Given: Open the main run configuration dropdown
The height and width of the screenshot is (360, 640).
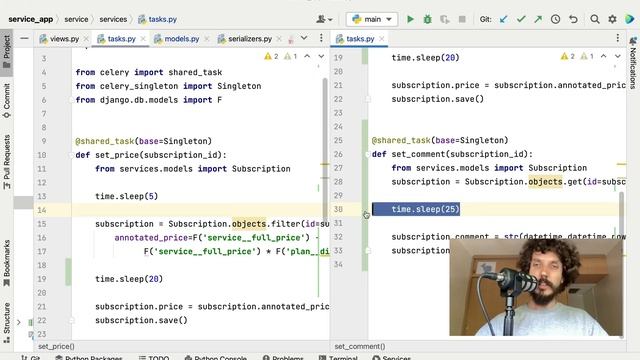Looking at the screenshot, I should point(372,19).
